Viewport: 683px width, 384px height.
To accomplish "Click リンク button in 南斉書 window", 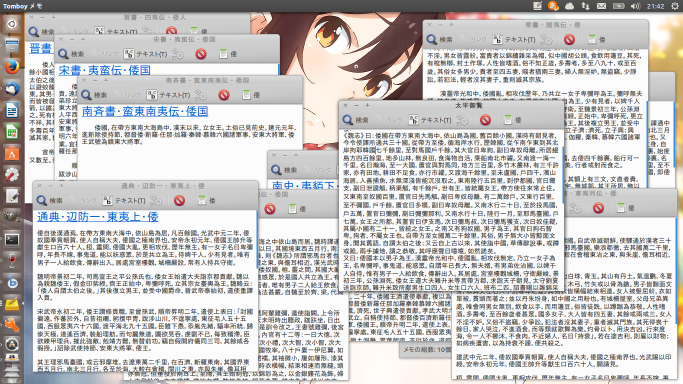I will [128, 95].
